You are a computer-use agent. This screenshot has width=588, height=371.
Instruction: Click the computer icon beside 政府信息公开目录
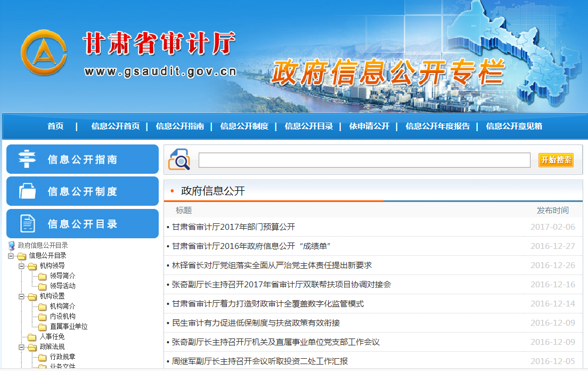[x=11, y=246]
